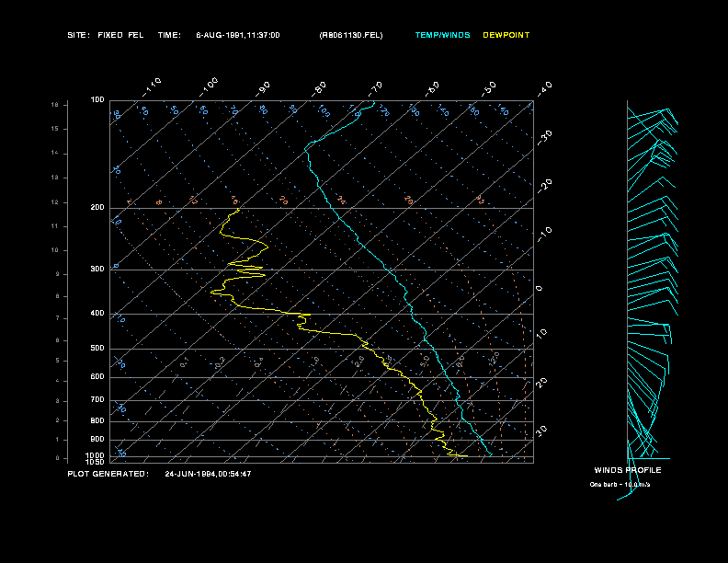
Task: Click the 300 pressure level label
Action: pyautogui.click(x=97, y=269)
